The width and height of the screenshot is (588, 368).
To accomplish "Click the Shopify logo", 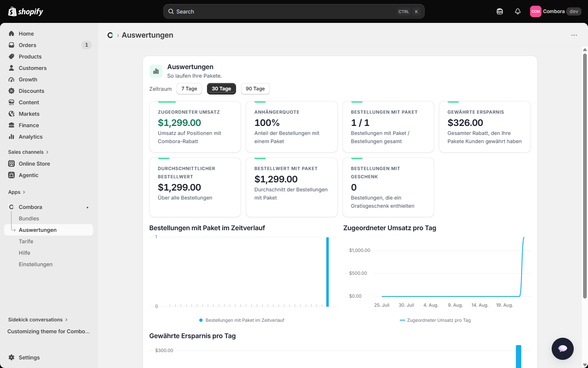I will click(x=26, y=11).
